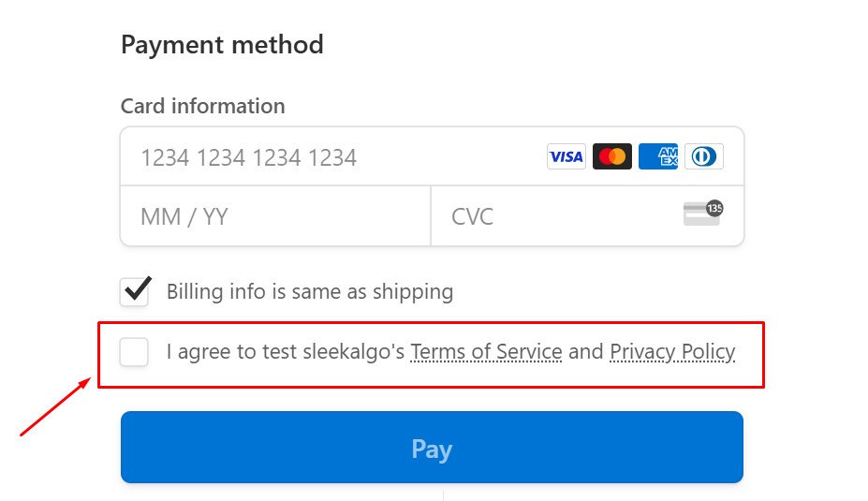Click the "Card information" label
The image size is (868, 501).
[202, 106]
